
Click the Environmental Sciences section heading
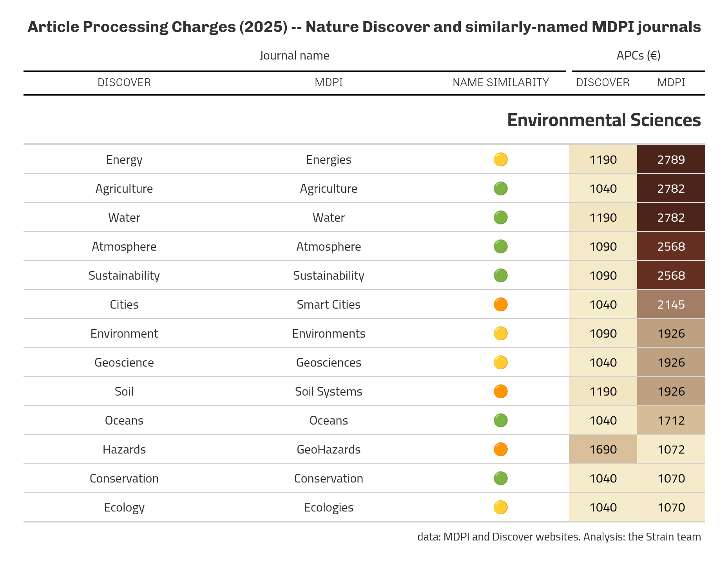click(603, 120)
